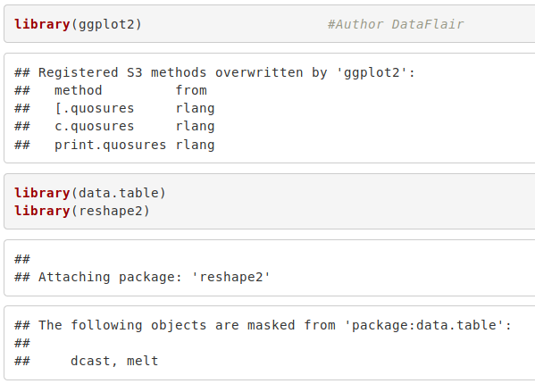Image resolution: width=535 pixels, height=392 pixels.
Task: Click the dcast function name
Action: point(90,361)
